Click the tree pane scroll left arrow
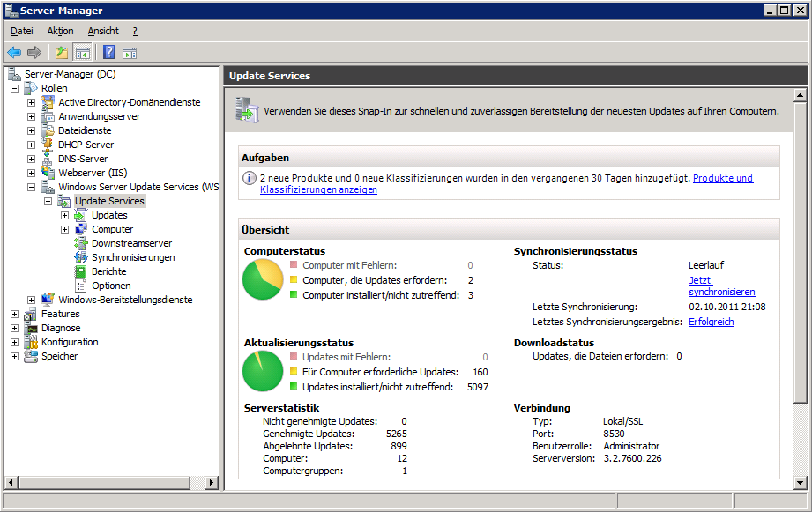This screenshot has width=812, height=512. coord(11,483)
